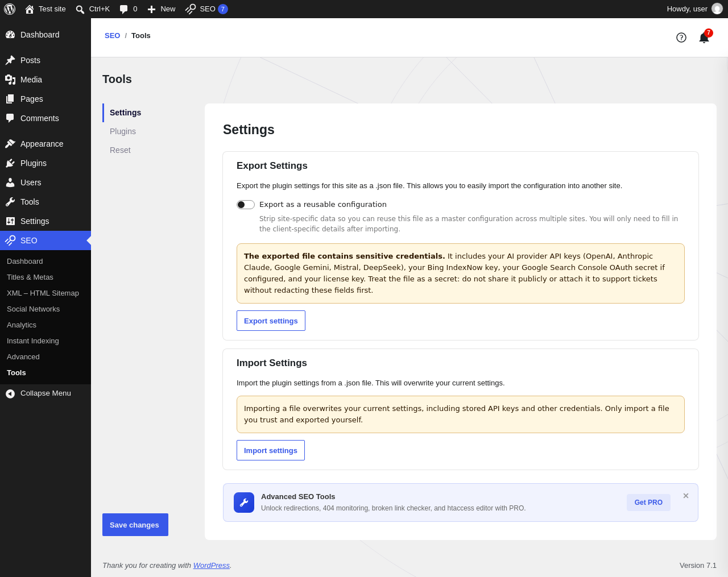This screenshot has height=577, width=728.
Task: Select the highlighted SEO sidebar item
Action: click(x=45, y=240)
